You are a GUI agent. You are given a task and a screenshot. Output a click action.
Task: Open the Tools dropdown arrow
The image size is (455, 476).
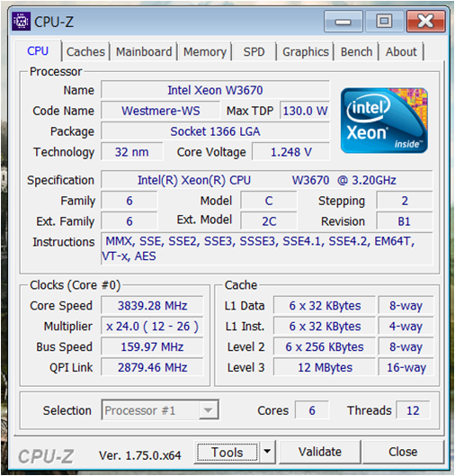tap(267, 452)
